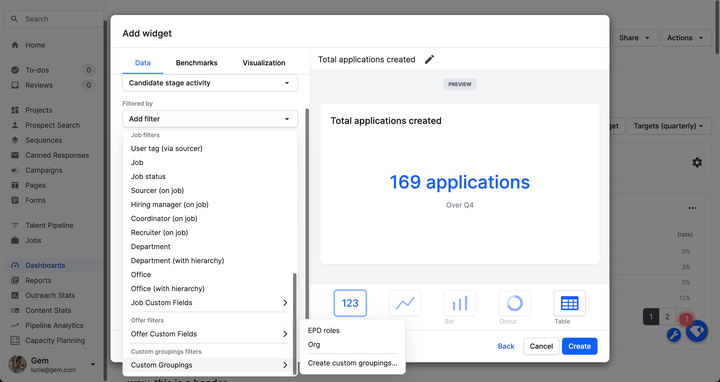This screenshot has width=720, height=382.
Task: Click the Create button
Action: click(579, 346)
